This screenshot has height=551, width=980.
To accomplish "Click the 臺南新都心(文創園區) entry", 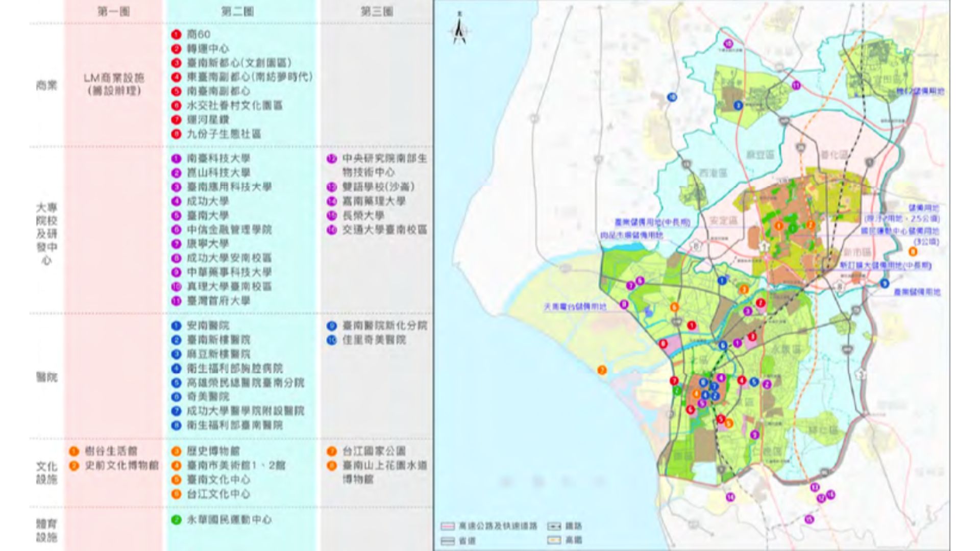I will click(x=239, y=63).
